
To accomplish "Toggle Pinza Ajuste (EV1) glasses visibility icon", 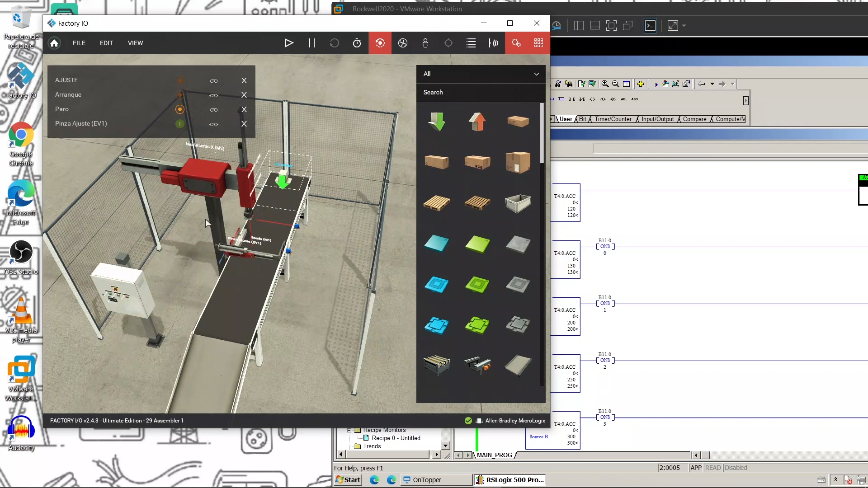I will 214,124.
